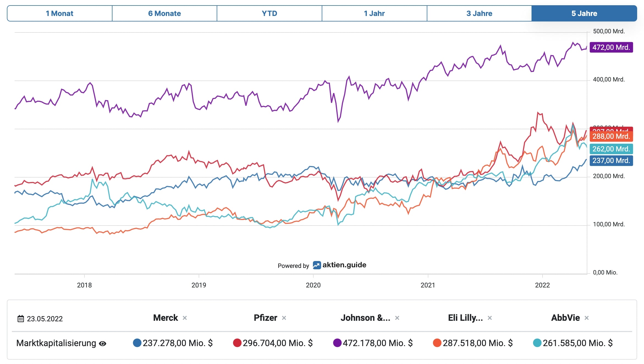Click the 200,00 Mrd. y-axis label

coord(609,176)
